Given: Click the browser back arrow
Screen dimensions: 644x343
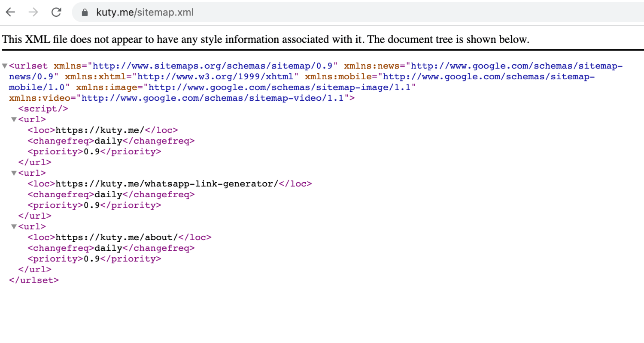Looking at the screenshot, I should pyautogui.click(x=10, y=12).
